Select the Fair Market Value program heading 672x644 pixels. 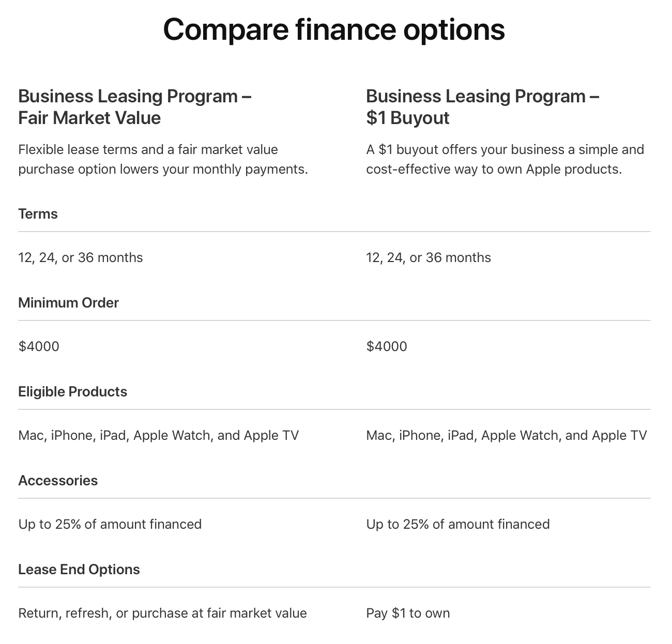point(135,107)
